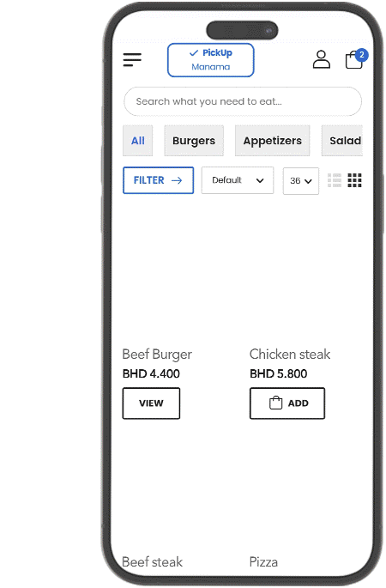Click the cart badge showing 2
Viewport: 386px width, 588px height.
click(x=362, y=55)
